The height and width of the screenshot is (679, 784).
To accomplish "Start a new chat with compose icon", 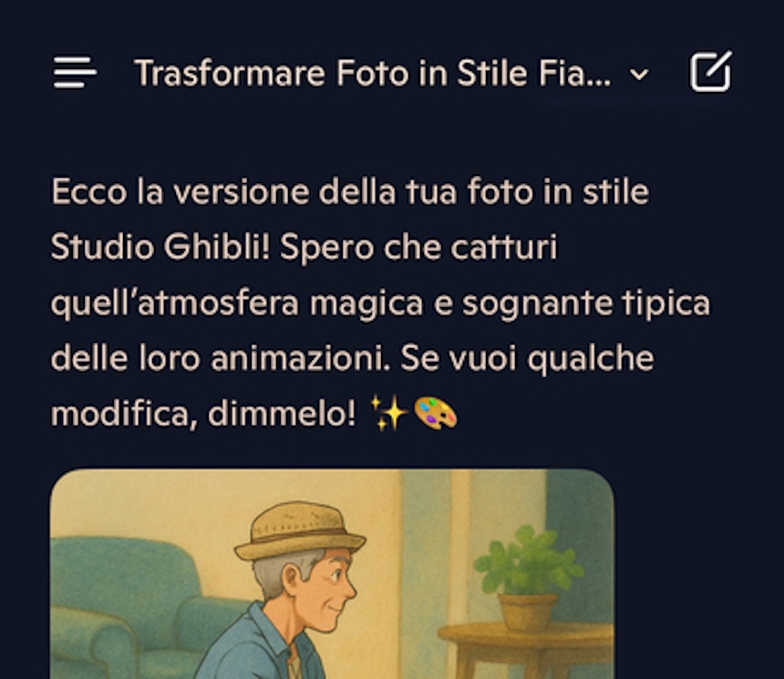I will [x=710, y=71].
